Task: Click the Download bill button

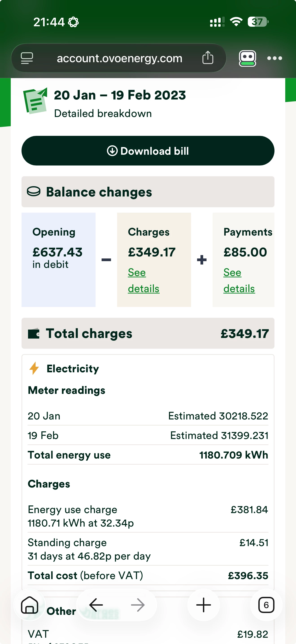Action: tap(148, 151)
